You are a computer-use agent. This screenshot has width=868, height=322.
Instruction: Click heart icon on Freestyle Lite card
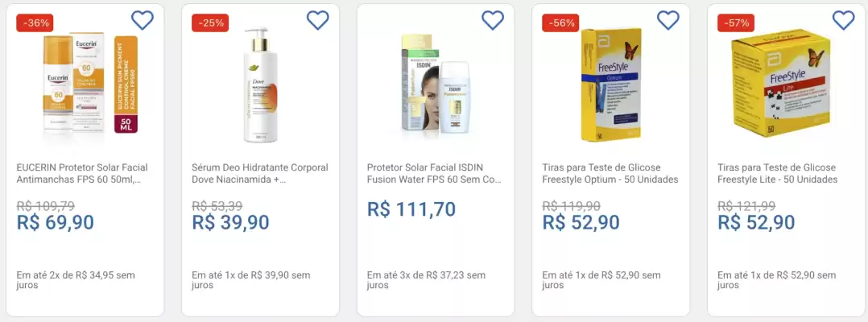click(843, 20)
